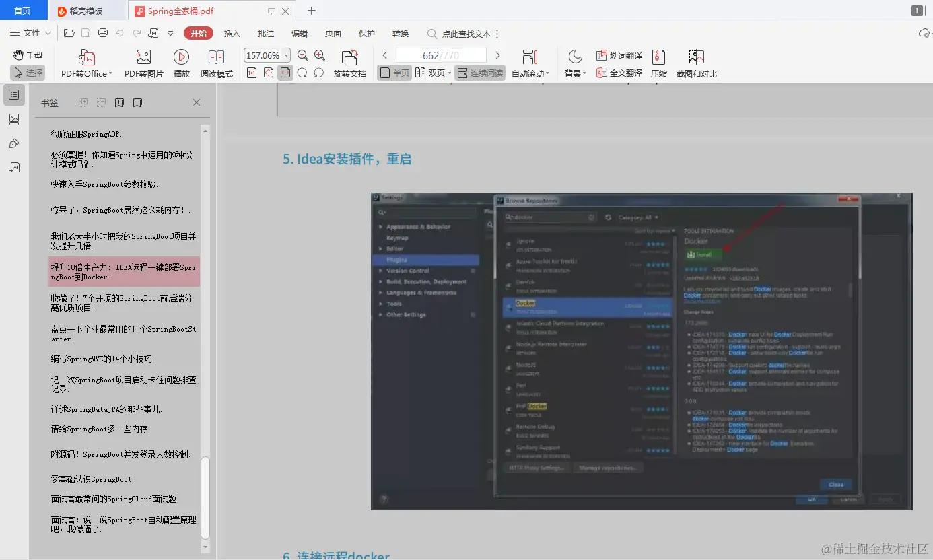
Task: Select the 手型 hand tool
Action: (x=27, y=55)
